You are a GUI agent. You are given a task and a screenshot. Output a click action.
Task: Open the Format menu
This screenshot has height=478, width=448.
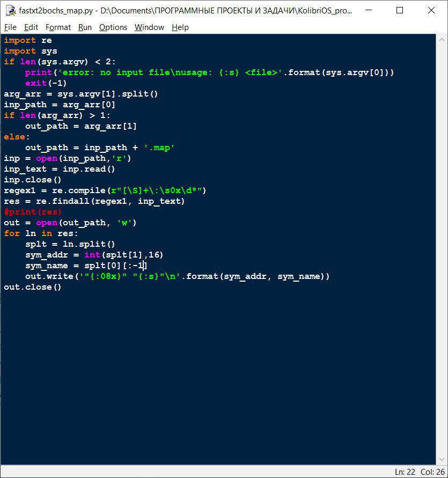(x=58, y=27)
